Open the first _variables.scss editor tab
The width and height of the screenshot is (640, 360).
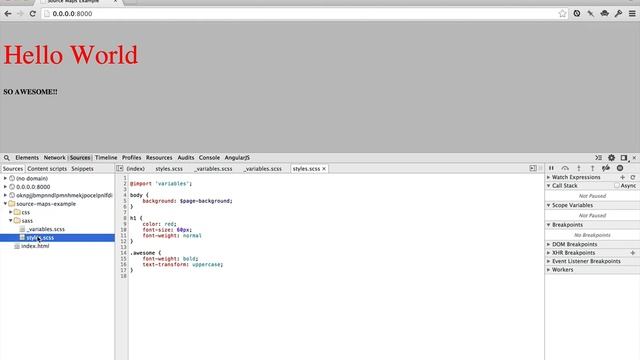213,169
